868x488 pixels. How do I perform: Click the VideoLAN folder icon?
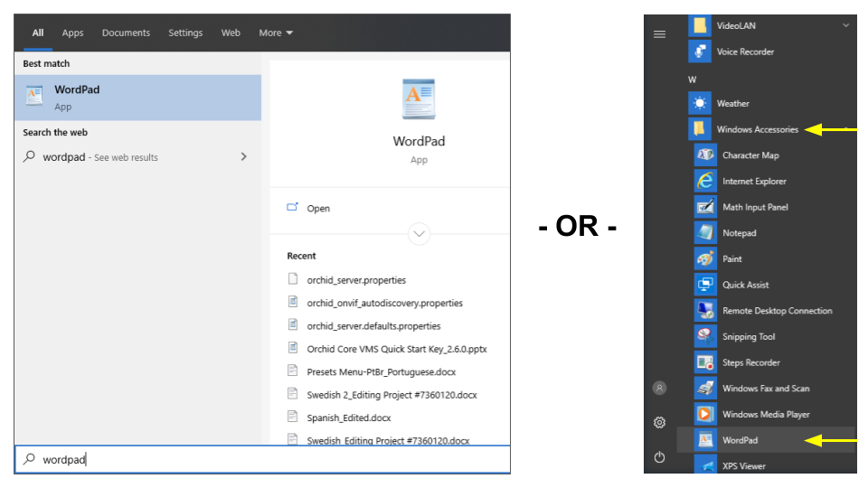tap(700, 25)
